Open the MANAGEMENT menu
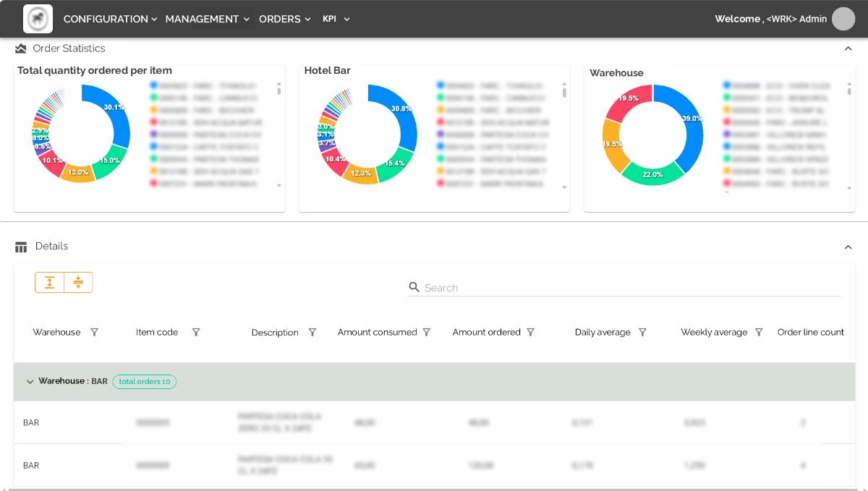 click(x=207, y=19)
